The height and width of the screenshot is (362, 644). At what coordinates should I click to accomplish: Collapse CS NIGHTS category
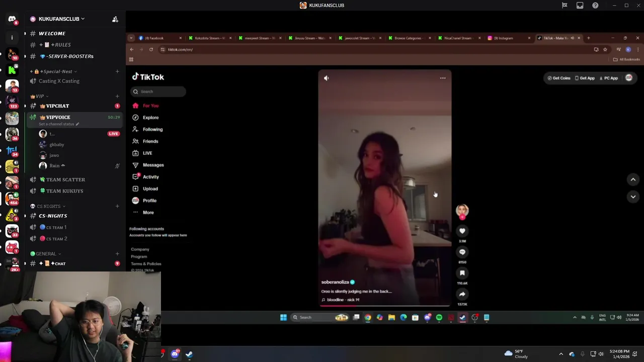(x=48, y=206)
